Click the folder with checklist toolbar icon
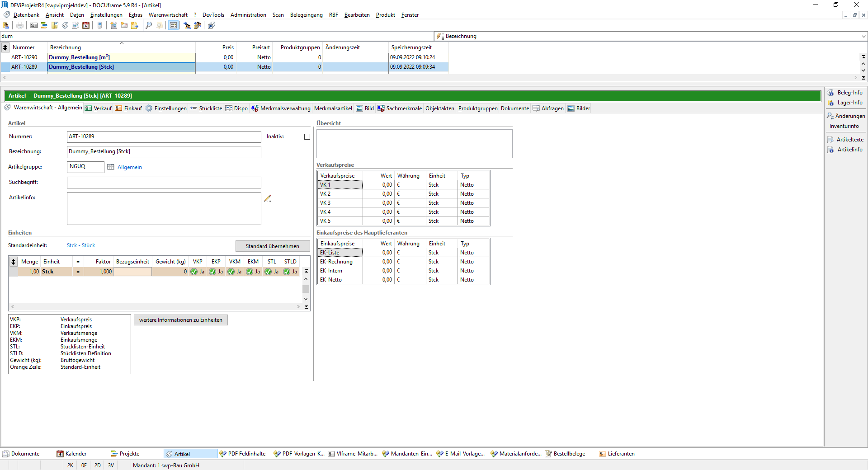Viewport: 868px width, 470px height. coord(55,25)
